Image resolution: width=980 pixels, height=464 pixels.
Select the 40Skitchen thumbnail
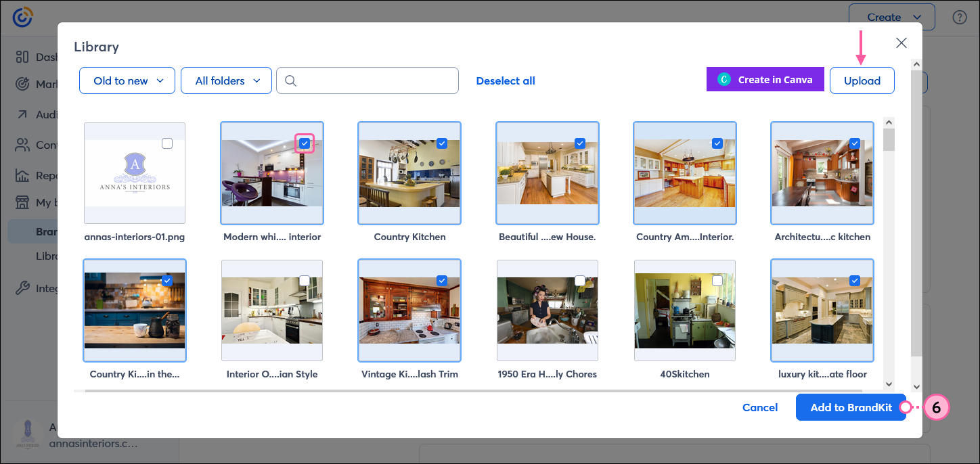coord(684,310)
